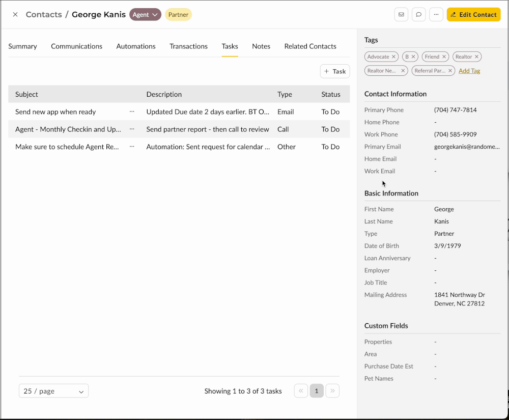The height and width of the screenshot is (420, 509).
Task: Open the Transactions tab
Action: 188,46
